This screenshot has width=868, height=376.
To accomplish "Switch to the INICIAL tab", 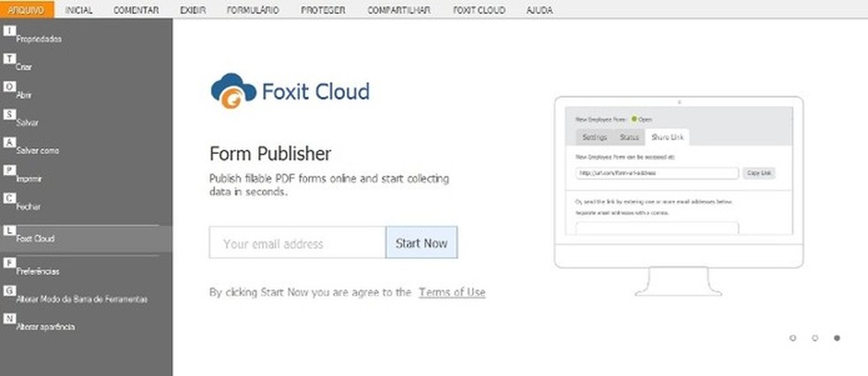I will [79, 10].
